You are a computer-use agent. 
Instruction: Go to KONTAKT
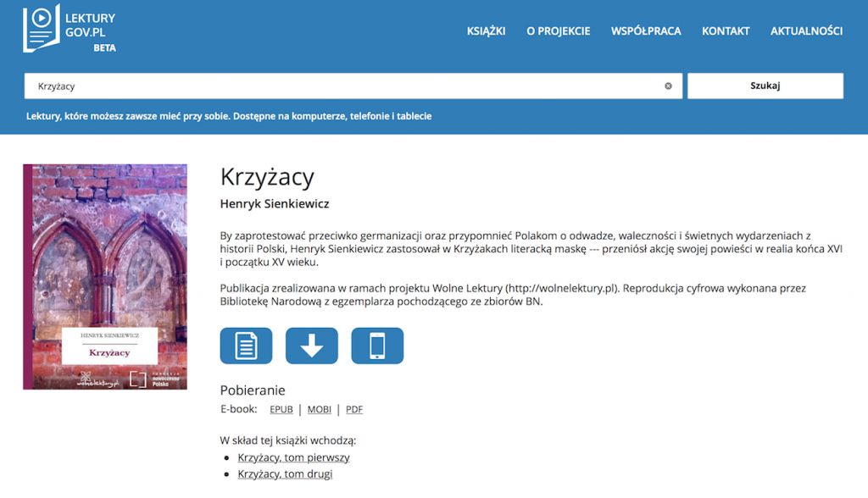[x=725, y=30]
